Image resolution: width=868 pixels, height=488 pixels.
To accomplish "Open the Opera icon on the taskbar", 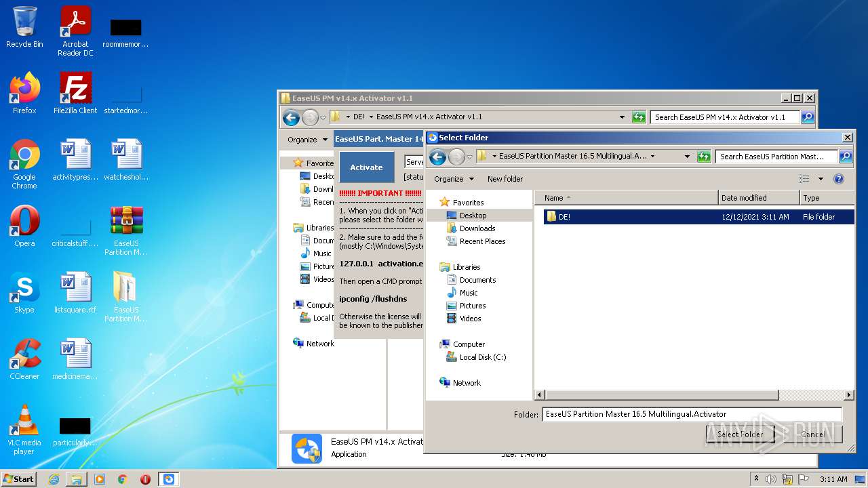I will [x=145, y=479].
